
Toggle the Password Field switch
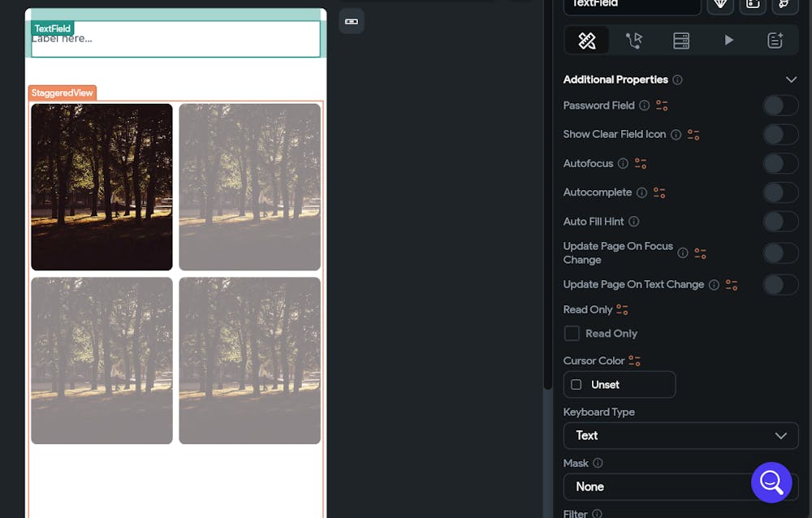coord(781,106)
